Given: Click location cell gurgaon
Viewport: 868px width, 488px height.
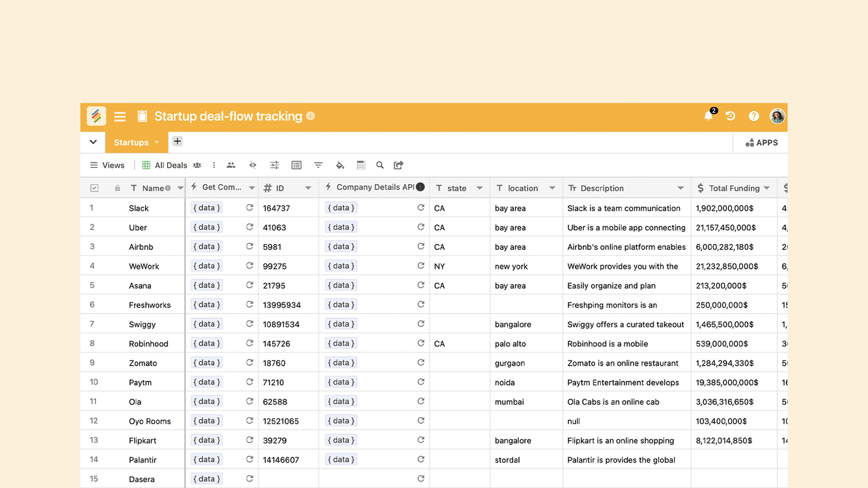Looking at the screenshot, I should coord(526,362).
